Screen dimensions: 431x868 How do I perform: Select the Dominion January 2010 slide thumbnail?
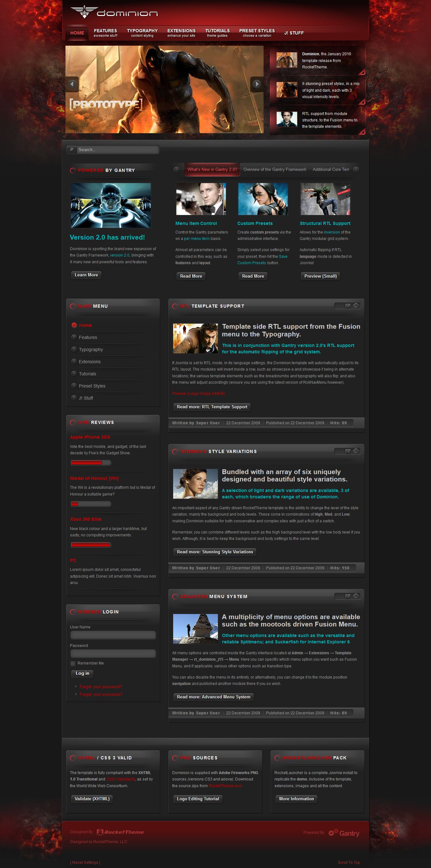tap(287, 60)
